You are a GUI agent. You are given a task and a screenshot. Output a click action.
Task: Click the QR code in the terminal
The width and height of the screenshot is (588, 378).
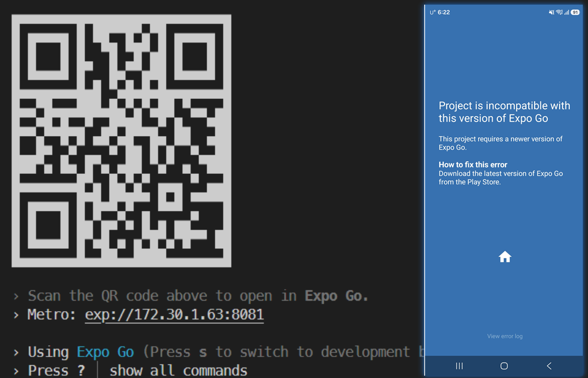coord(121,141)
